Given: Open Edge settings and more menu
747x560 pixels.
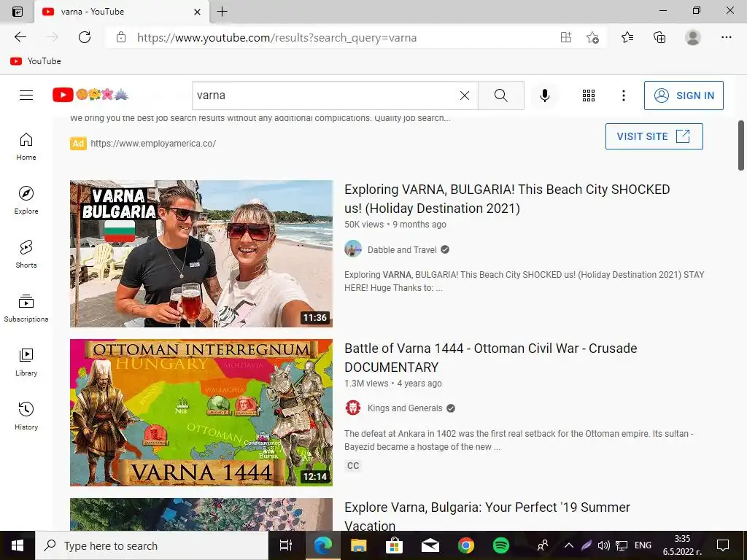Looking at the screenshot, I should pyautogui.click(x=726, y=37).
